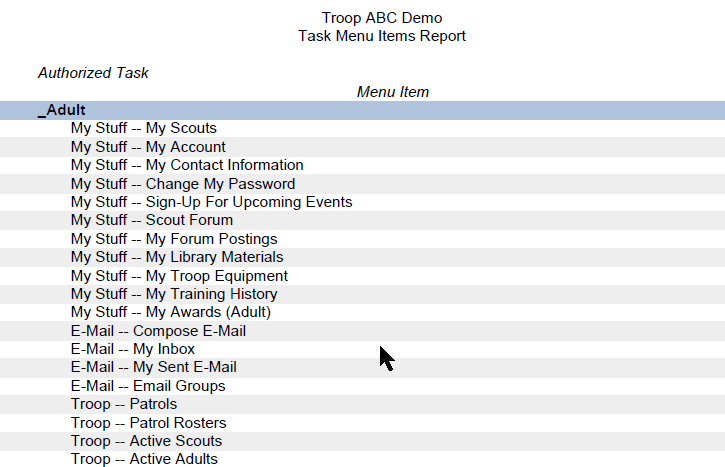Click the 'Authorized Task' column header
Image resolution: width=725 pixels, height=467 pixels.
[93, 73]
